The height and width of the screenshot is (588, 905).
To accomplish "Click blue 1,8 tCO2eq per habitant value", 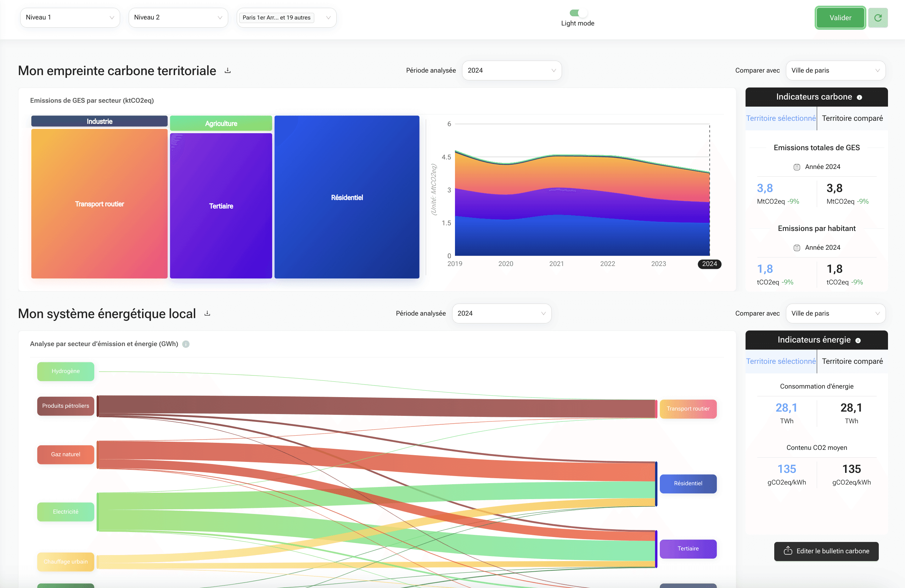I will pyautogui.click(x=765, y=269).
